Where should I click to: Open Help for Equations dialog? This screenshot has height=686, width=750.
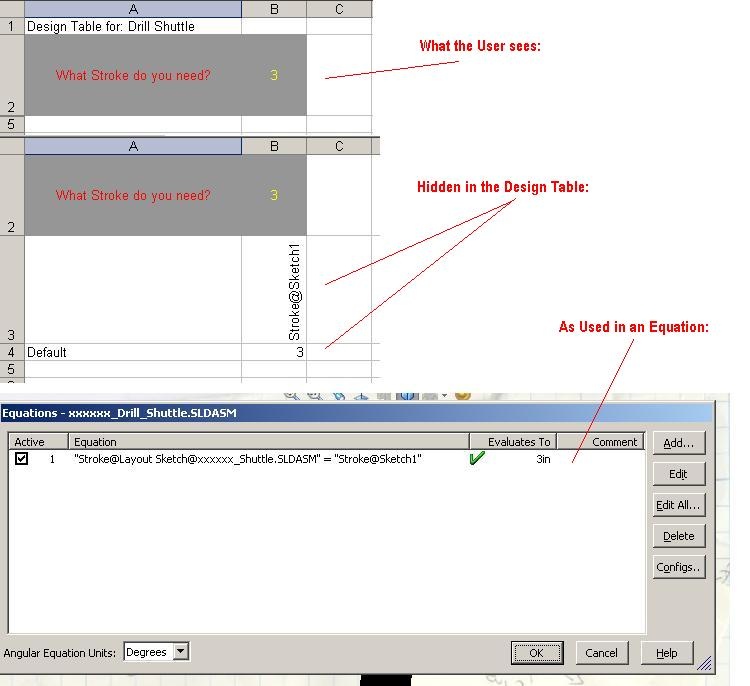point(666,653)
